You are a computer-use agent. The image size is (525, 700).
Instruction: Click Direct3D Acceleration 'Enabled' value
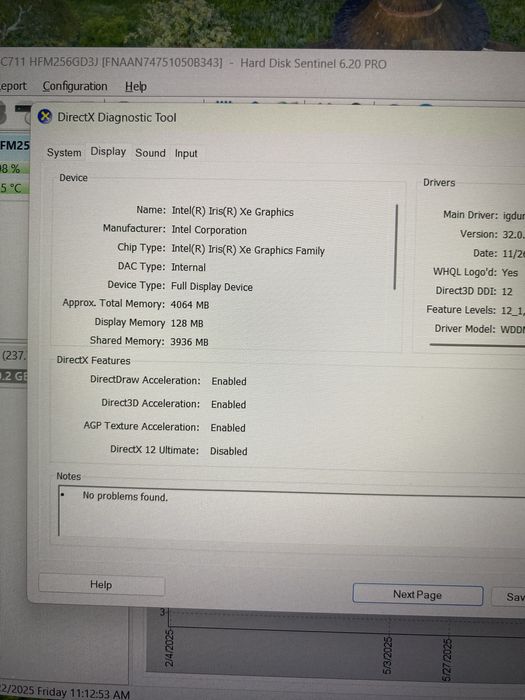[229, 404]
